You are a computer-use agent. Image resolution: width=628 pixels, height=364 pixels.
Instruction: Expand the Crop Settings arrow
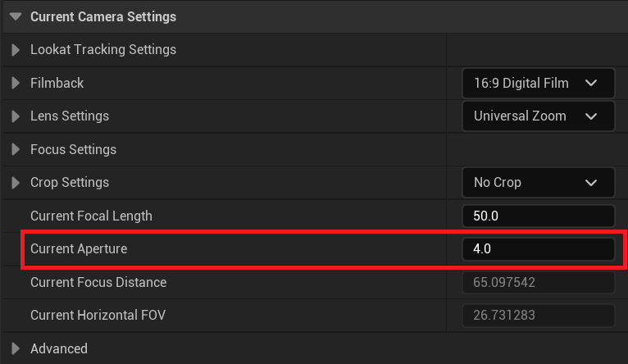[x=16, y=183]
